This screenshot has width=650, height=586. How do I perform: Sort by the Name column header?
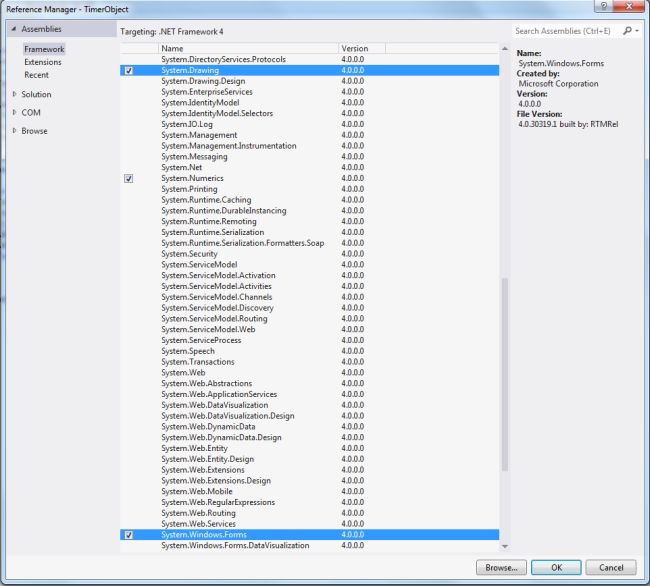tap(248, 48)
